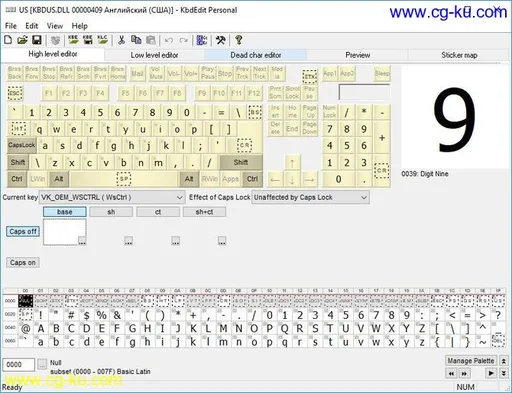Click the first KBE open icon
The height and width of the screenshot is (393, 512).
tap(73, 40)
